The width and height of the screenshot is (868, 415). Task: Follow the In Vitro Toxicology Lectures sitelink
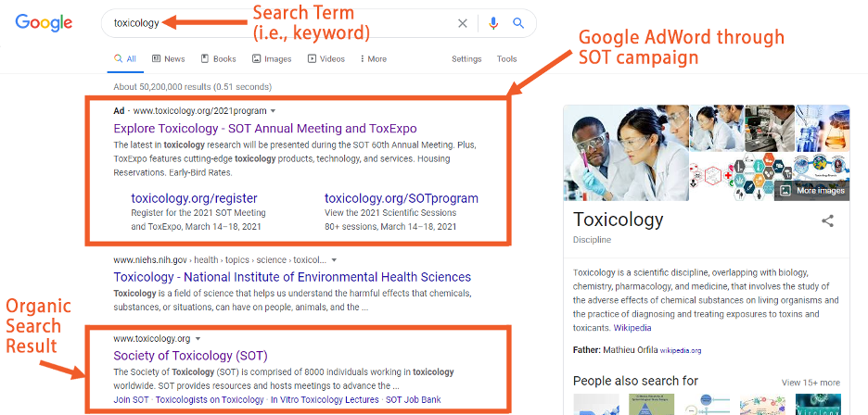tap(325, 399)
